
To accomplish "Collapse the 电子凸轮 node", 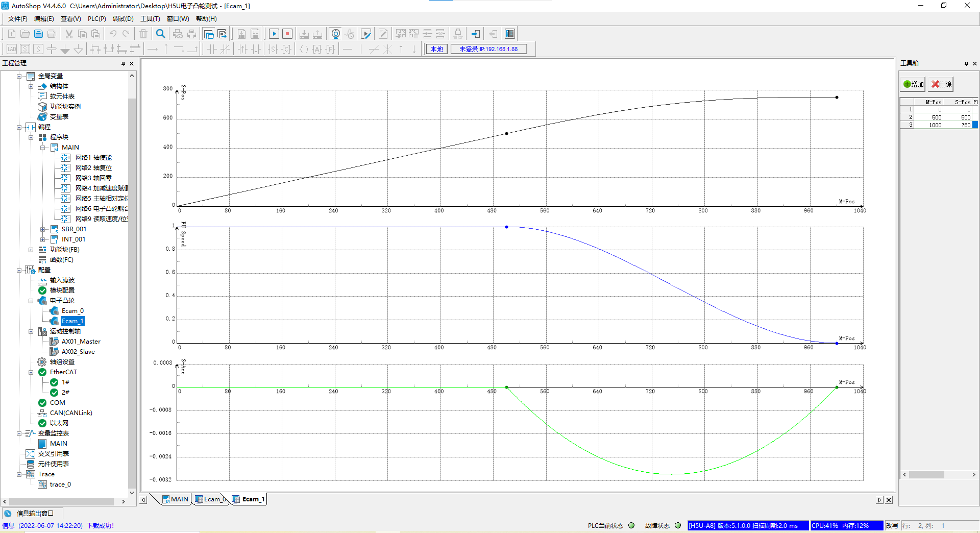I will click(31, 301).
